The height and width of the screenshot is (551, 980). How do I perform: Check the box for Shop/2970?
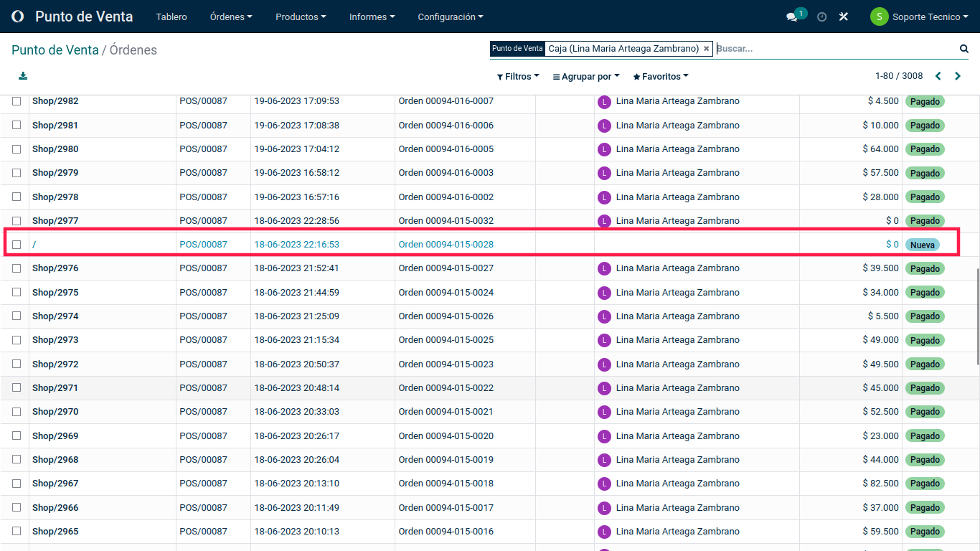pos(17,412)
